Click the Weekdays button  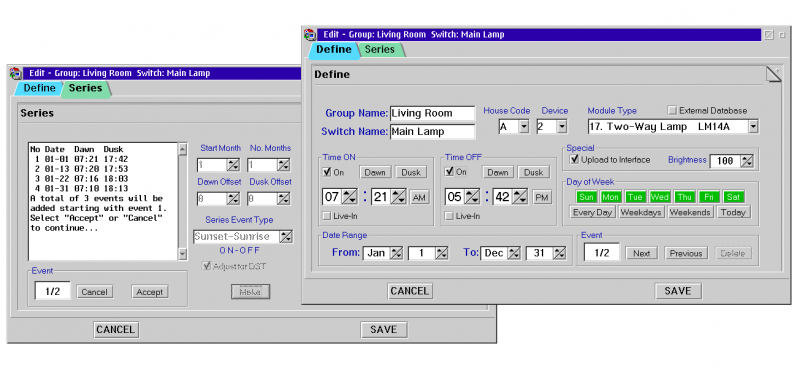click(641, 212)
